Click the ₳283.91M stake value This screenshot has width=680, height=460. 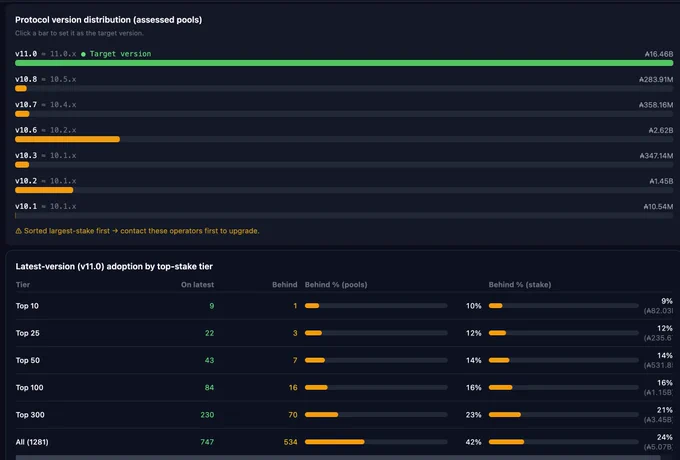[x=656, y=79]
